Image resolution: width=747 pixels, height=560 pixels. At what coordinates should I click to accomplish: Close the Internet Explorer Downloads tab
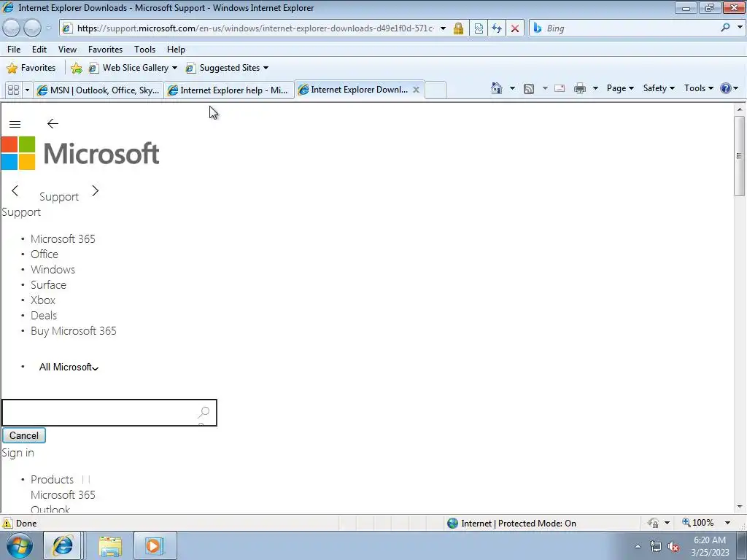(416, 90)
